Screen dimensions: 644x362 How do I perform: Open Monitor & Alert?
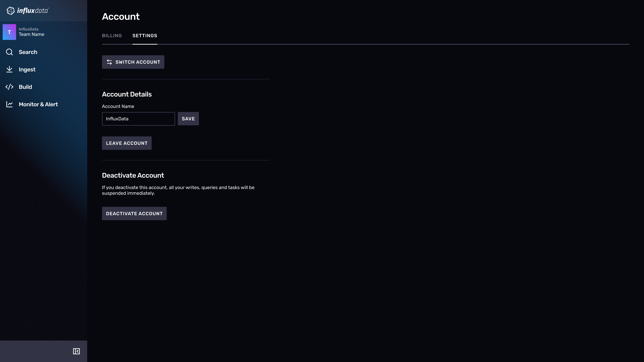pyautogui.click(x=38, y=104)
